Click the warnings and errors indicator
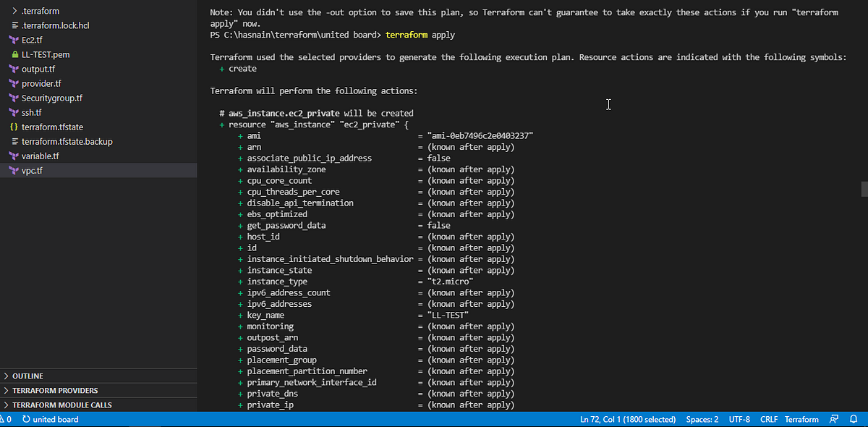The width and height of the screenshot is (868, 427). coord(7,418)
